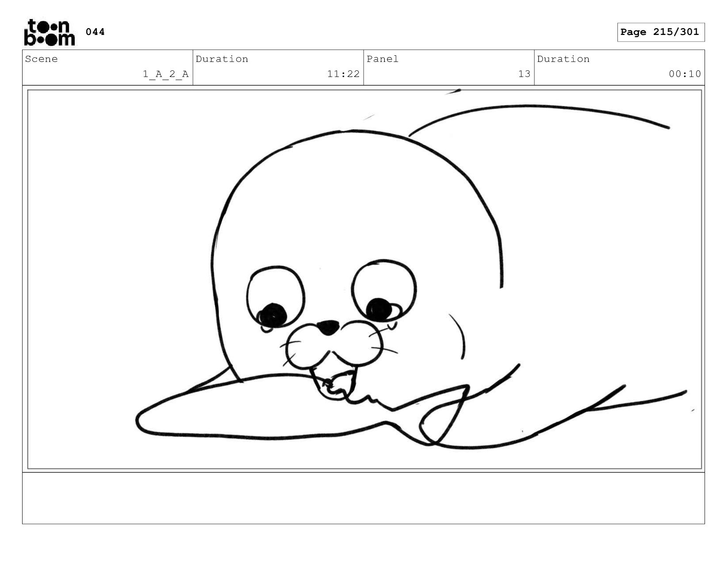This screenshot has height=564, width=728.
Task: Click the empty notes field below the panel
Action: (364, 498)
